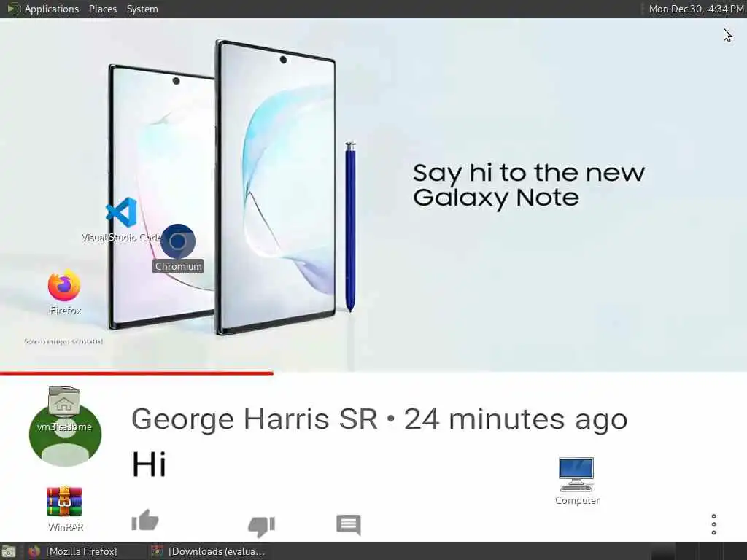The image size is (747, 560).
Task: Click the thumbs up like icon
Action: [x=145, y=520]
